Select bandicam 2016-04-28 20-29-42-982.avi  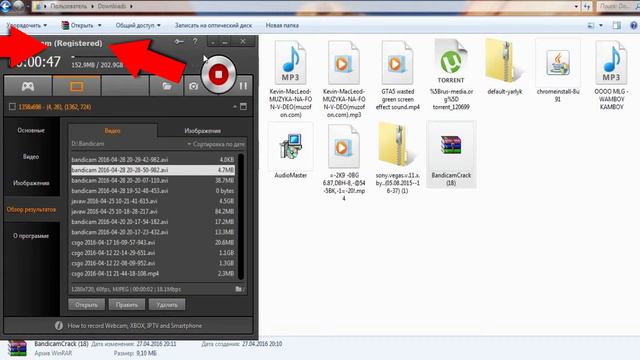pos(153,160)
